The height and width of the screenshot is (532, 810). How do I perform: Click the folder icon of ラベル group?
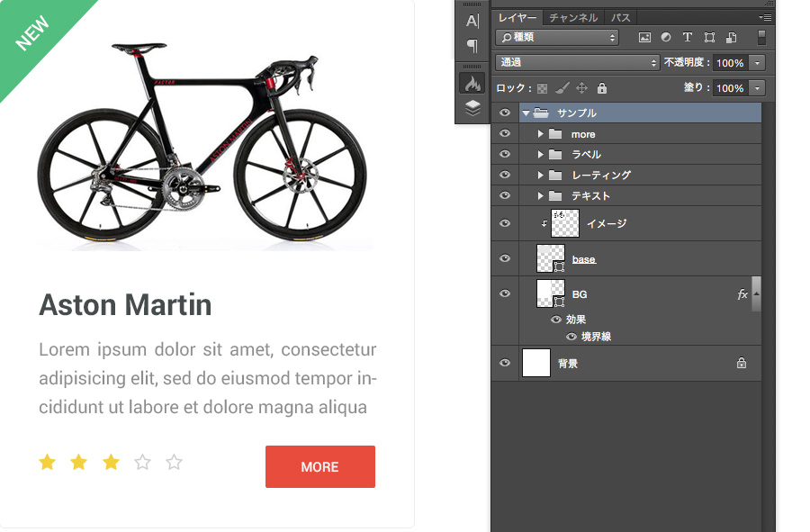tap(555, 155)
